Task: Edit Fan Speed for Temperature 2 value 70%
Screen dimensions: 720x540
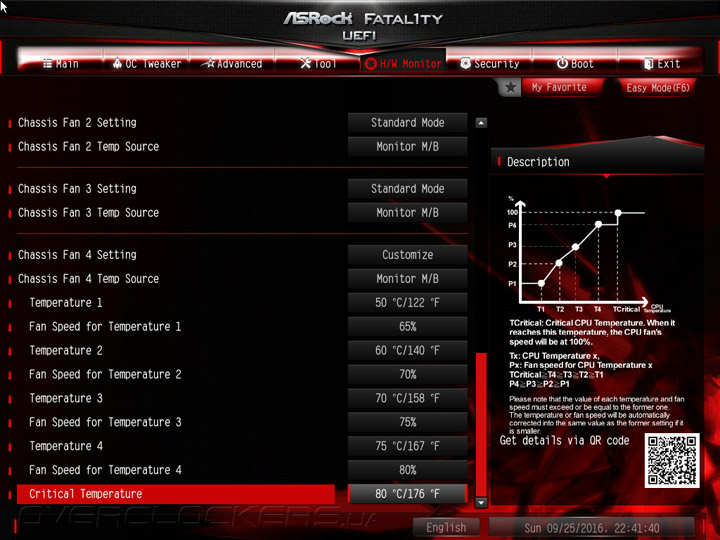Action: [x=407, y=374]
